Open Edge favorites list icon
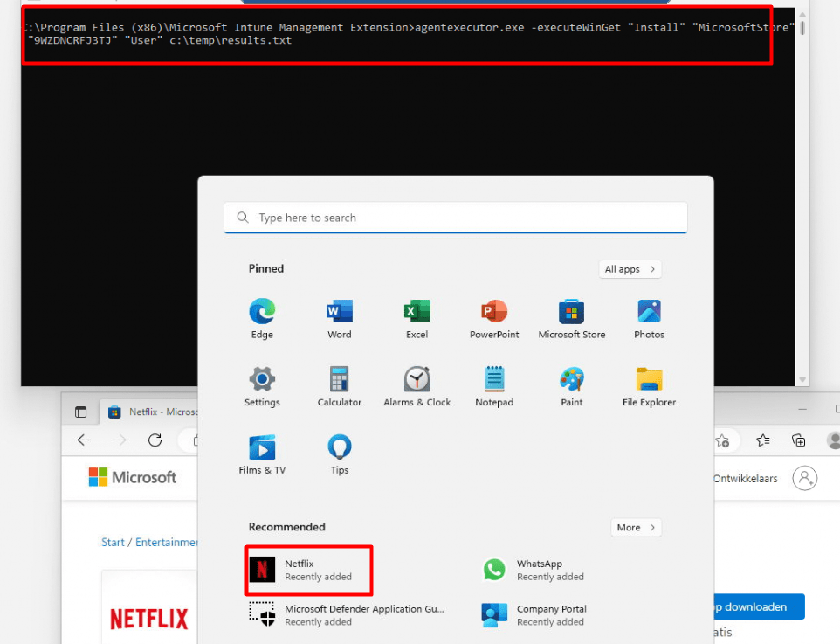 point(763,440)
